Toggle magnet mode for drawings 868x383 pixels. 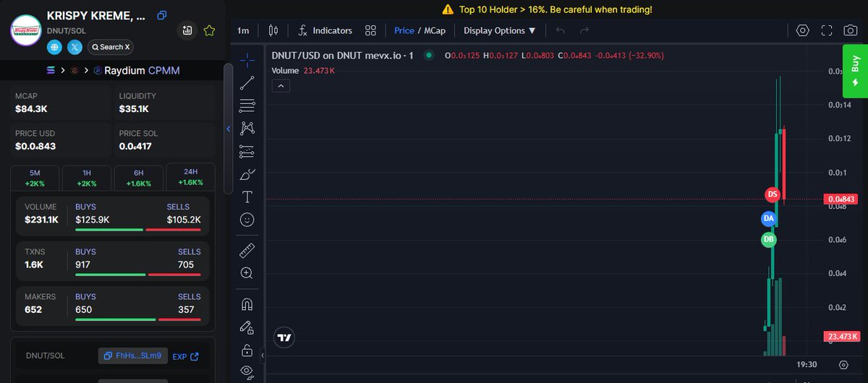(x=247, y=304)
